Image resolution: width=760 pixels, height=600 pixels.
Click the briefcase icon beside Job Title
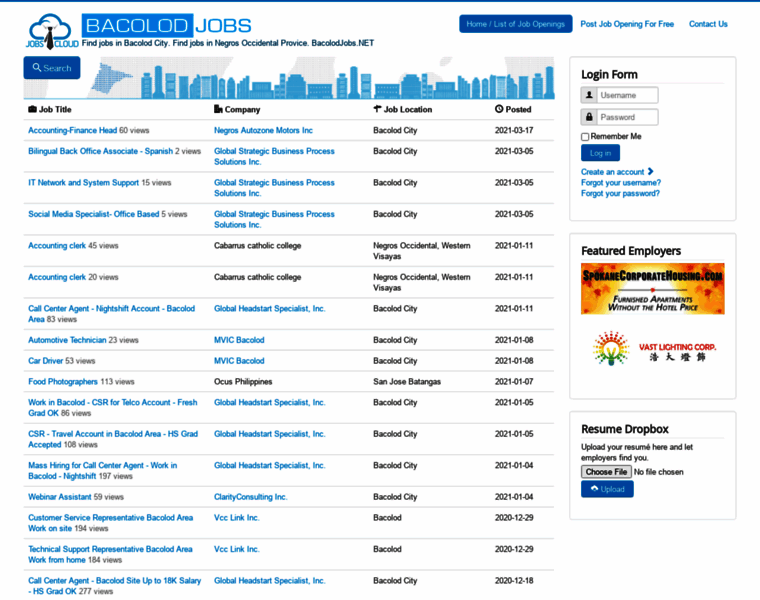point(32,110)
